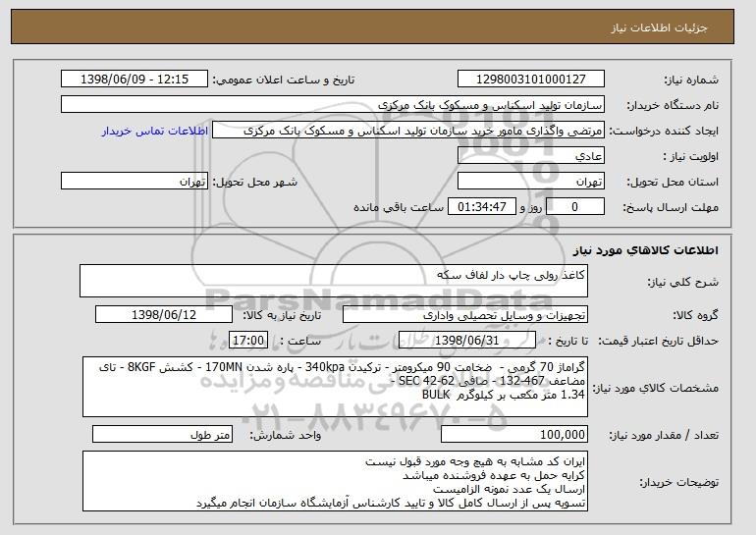Click the شهر محل تحویل field
The image size is (756, 535).
pyautogui.click(x=135, y=182)
